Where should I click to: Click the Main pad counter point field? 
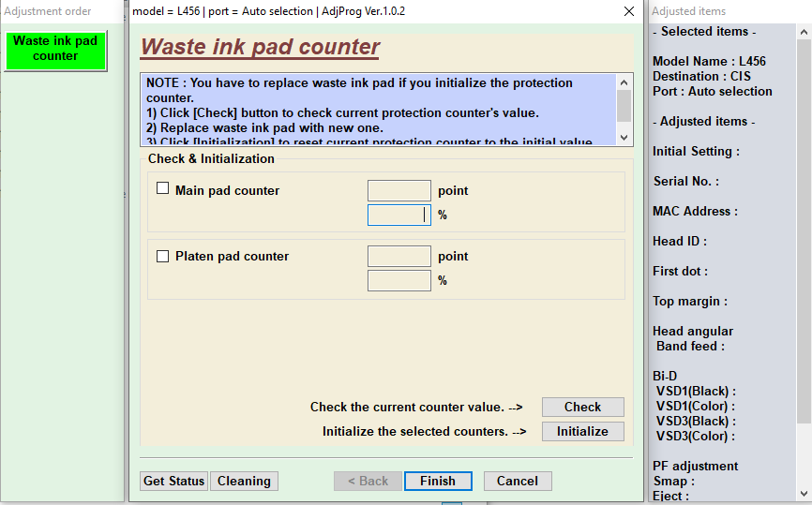[x=398, y=191]
